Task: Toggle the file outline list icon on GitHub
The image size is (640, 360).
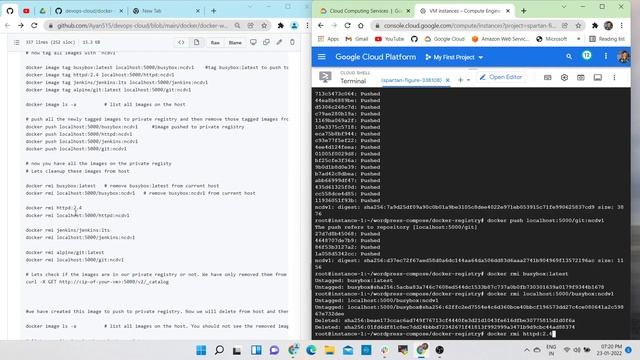Action: pyautogui.click(x=16, y=42)
